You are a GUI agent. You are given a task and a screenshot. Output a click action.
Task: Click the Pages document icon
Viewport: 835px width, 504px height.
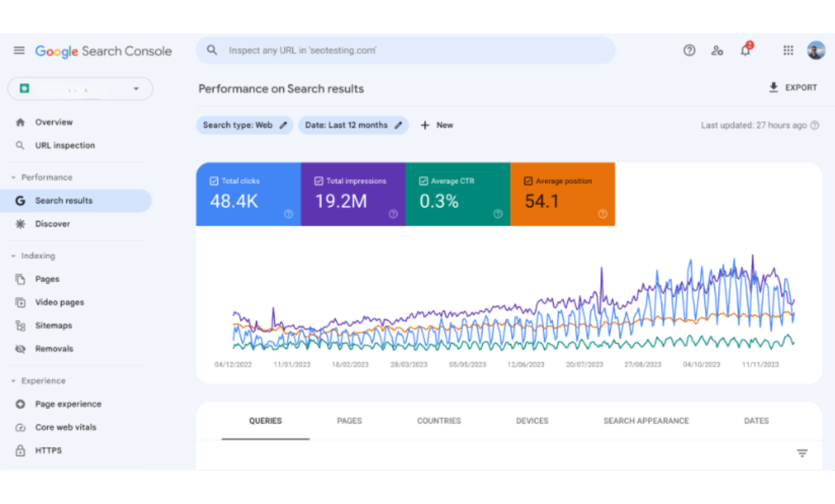click(x=20, y=279)
